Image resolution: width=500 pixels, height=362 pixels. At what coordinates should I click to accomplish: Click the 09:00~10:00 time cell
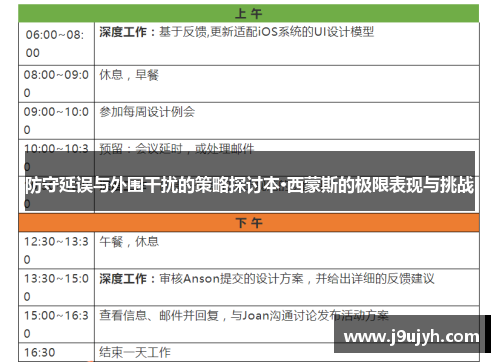click(x=57, y=121)
